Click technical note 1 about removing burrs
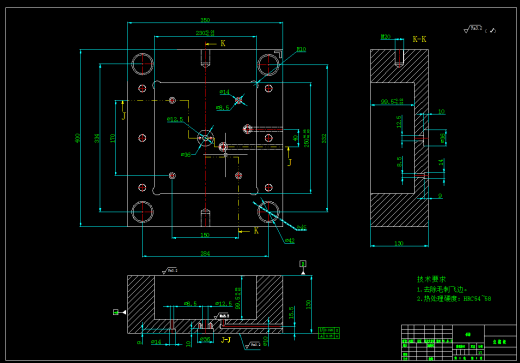 [x=442, y=289]
